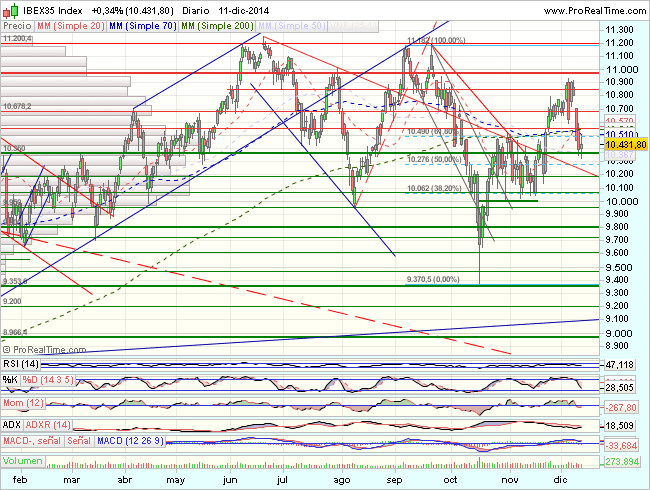650x490 pixels.
Task: Click the ADX value 18,509
Action: click(x=620, y=425)
